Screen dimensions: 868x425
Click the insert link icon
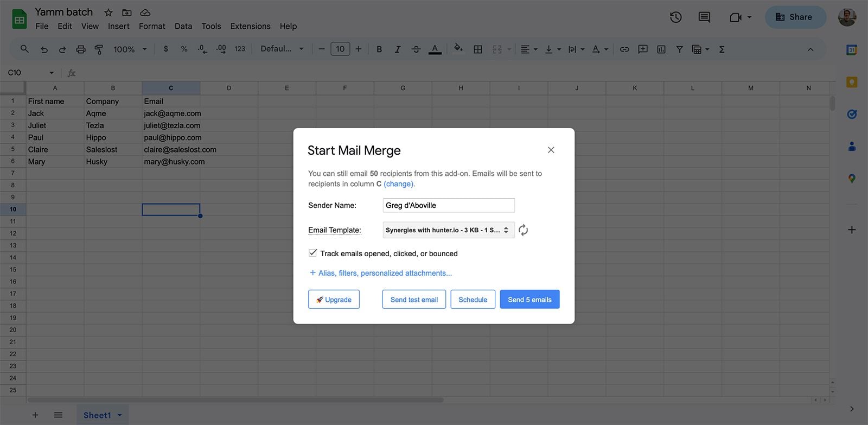(624, 49)
